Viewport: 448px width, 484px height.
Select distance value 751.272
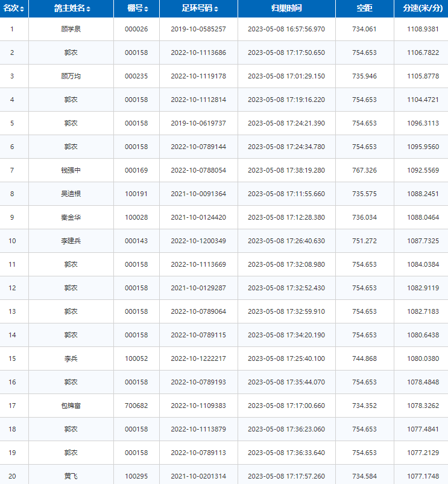click(x=364, y=241)
